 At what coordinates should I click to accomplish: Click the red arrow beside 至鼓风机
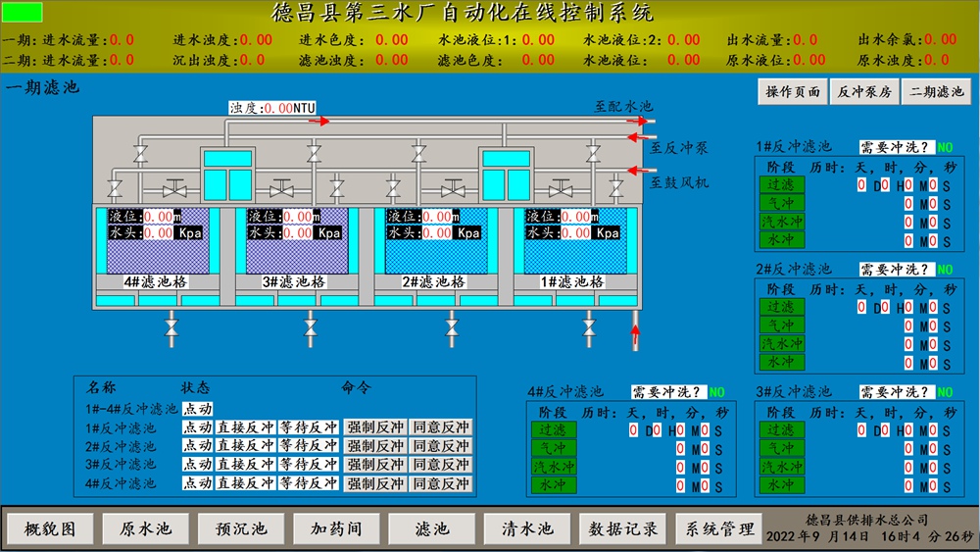point(635,173)
